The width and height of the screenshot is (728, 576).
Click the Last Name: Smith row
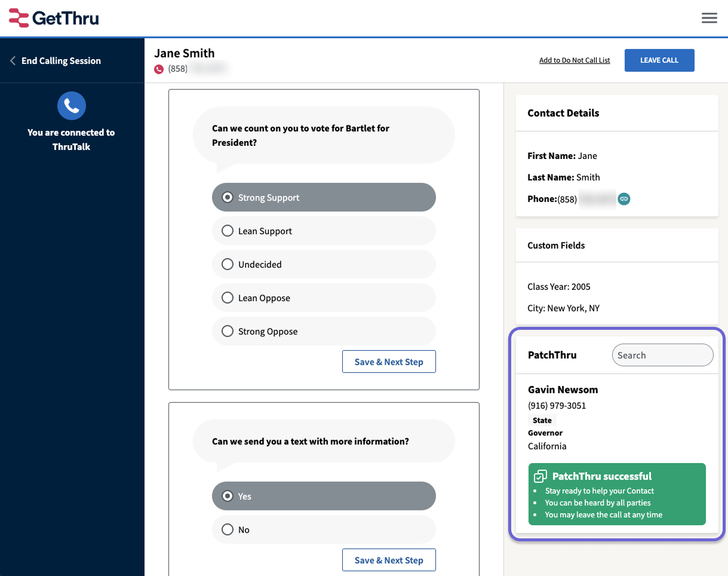[564, 177]
